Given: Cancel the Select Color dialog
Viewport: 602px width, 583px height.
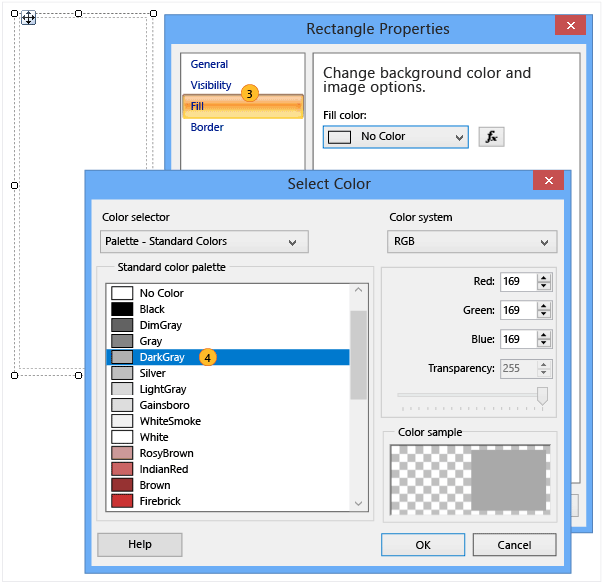Looking at the screenshot, I should click(x=514, y=545).
